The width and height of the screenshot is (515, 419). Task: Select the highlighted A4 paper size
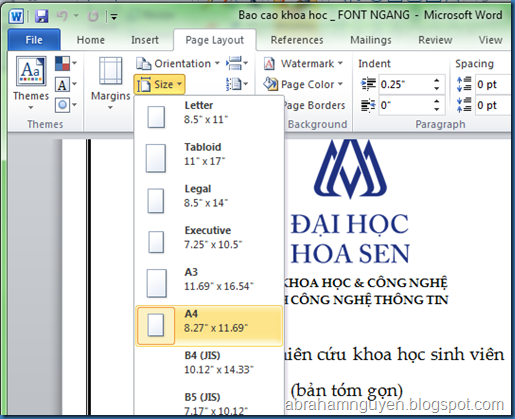(209, 325)
